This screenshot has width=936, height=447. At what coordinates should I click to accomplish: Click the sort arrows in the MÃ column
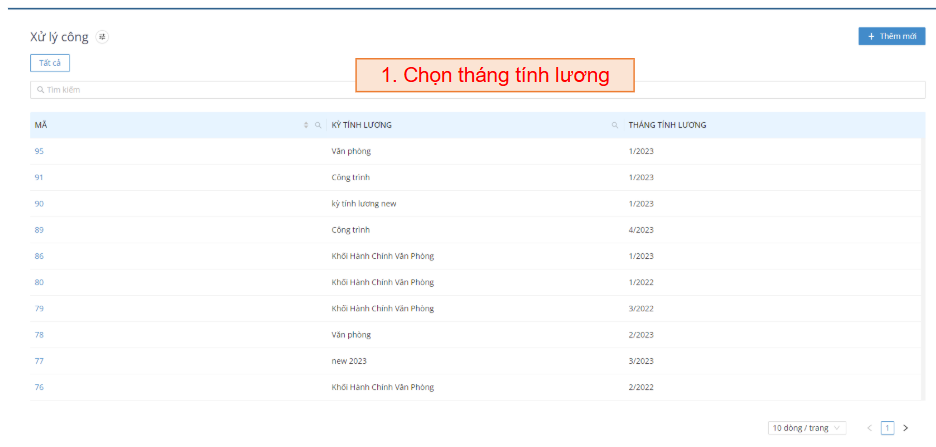click(306, 125)
